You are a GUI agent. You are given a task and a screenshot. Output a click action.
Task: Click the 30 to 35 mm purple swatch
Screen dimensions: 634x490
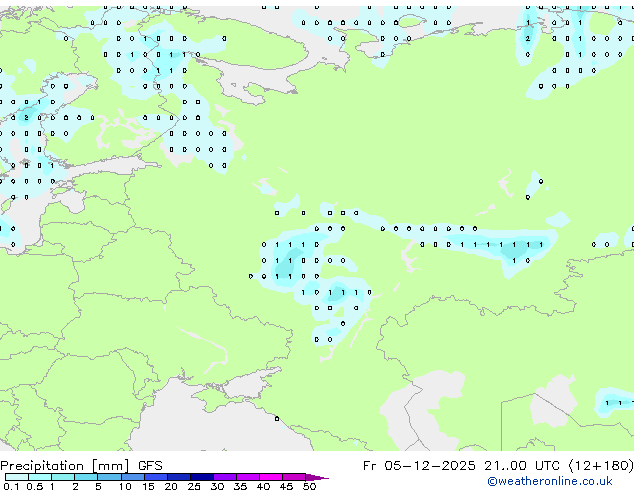point(225,477)
